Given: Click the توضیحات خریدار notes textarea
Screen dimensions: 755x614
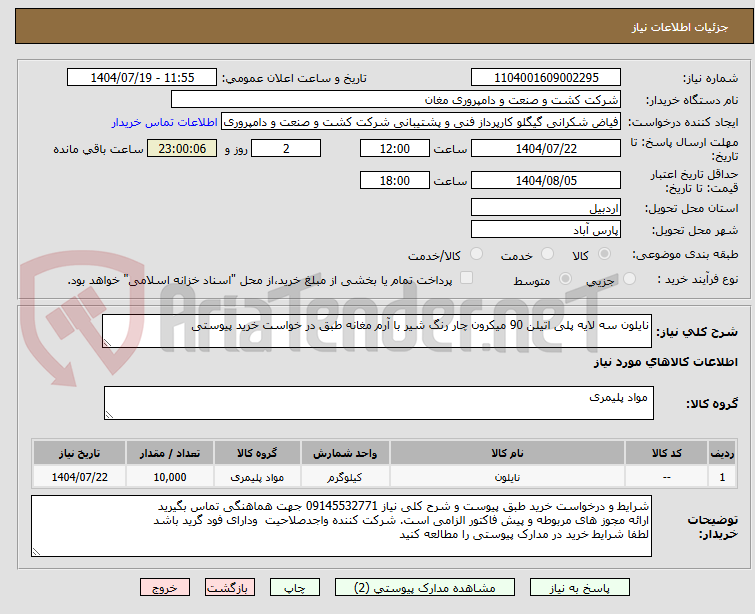Looking at the screenshot, I should pyautogui.click(x=341, y=526).
